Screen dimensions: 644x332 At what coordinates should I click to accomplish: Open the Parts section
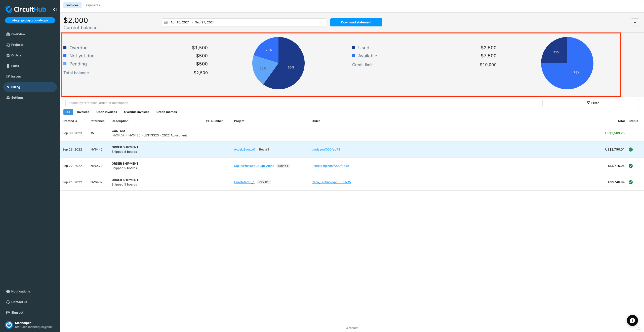(15, 66)
